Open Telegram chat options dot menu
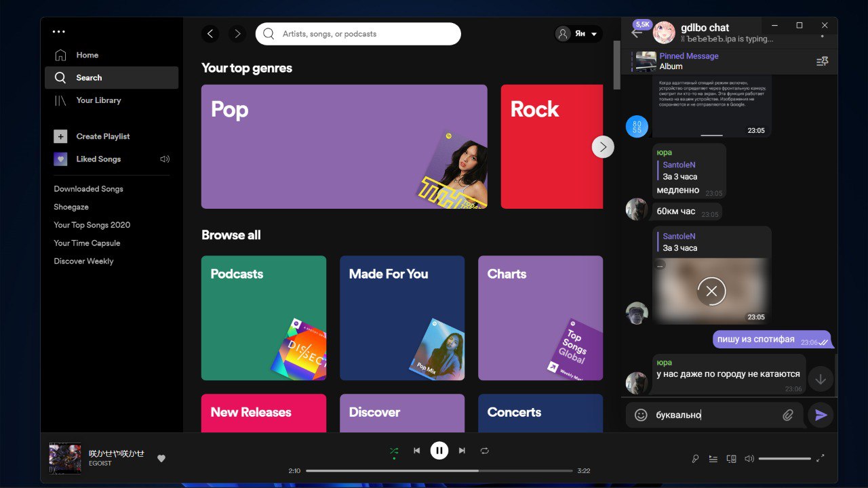868x488 pixels. tap(823, 35)
